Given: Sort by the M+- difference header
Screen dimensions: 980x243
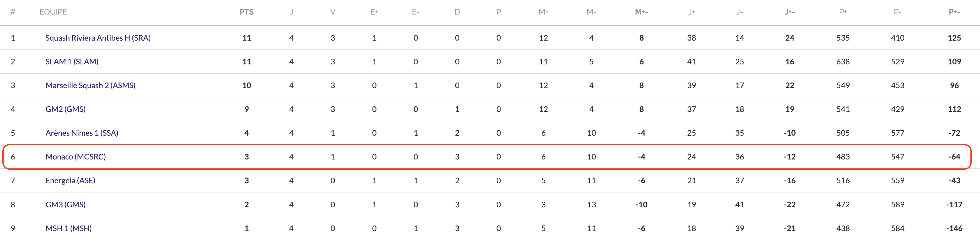Looking at the screenshot, I should 642,12.
